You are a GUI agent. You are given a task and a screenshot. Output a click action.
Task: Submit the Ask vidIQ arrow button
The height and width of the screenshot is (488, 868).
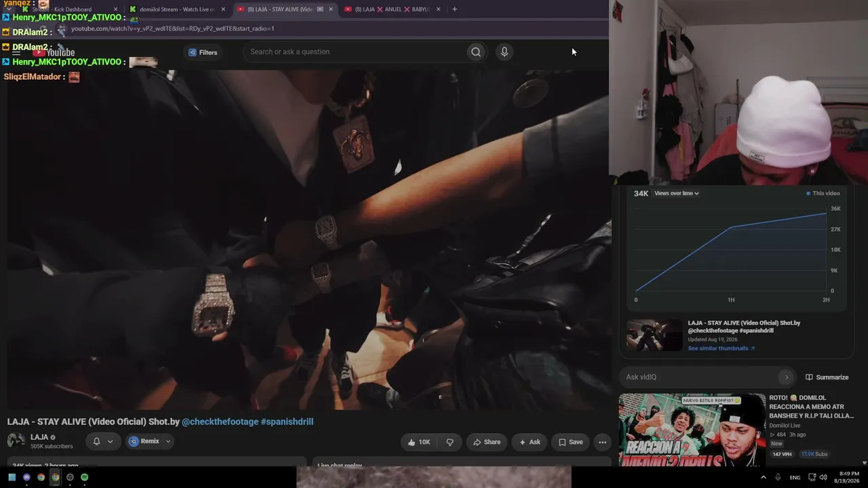(787, 377)
